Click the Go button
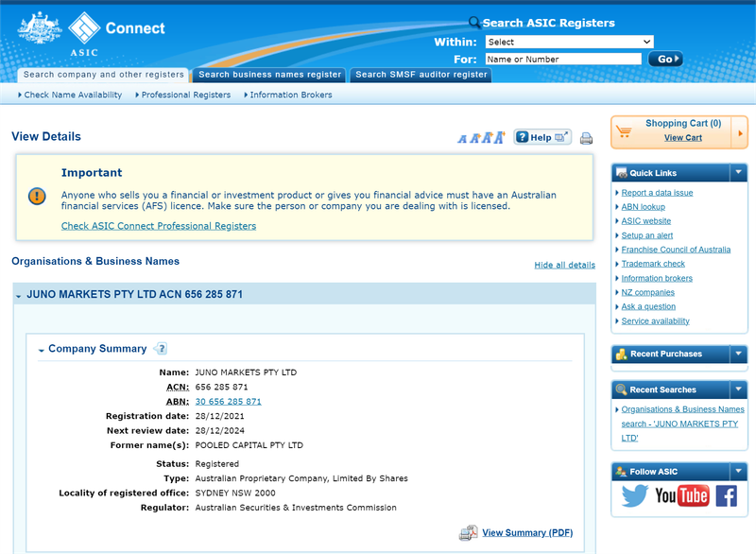 pyautogui.click(x=665, y=59)
